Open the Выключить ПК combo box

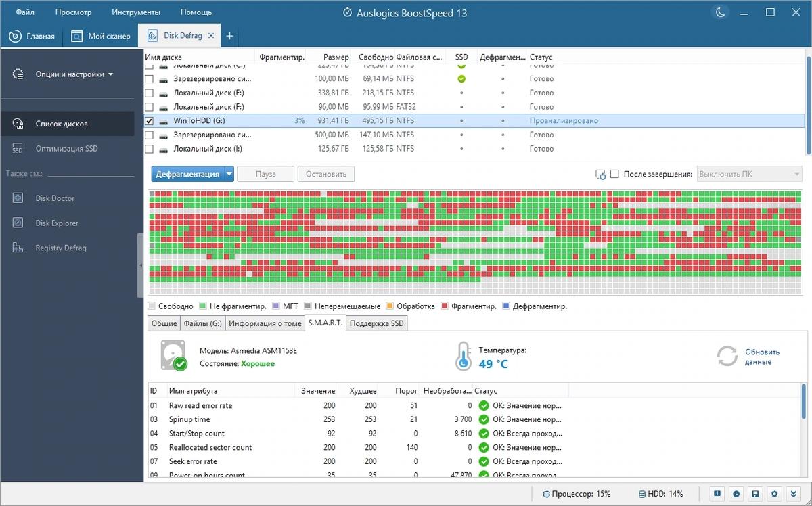(x=749, y=174)
